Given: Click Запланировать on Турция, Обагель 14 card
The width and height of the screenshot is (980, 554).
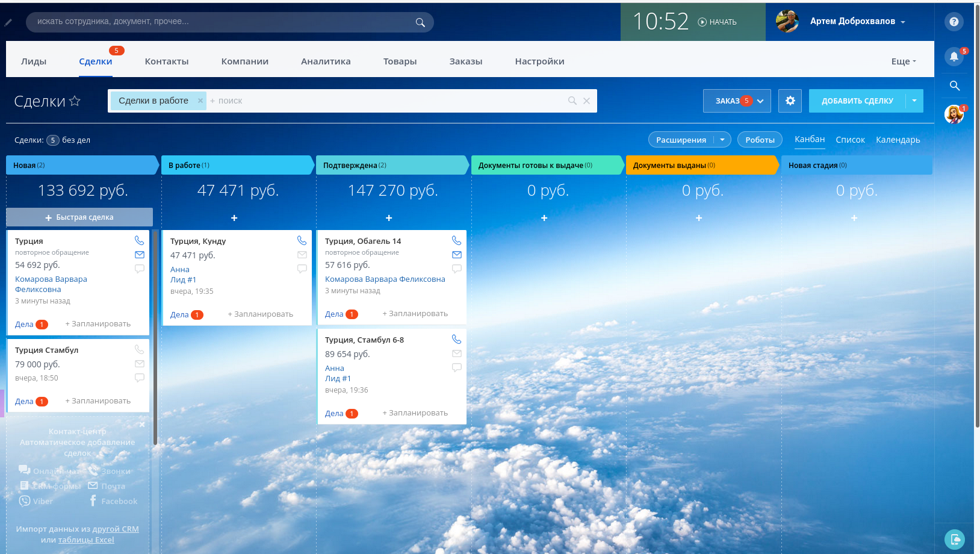Looking at the screenshot, I should pyautogui.click(x=415, y=314).
